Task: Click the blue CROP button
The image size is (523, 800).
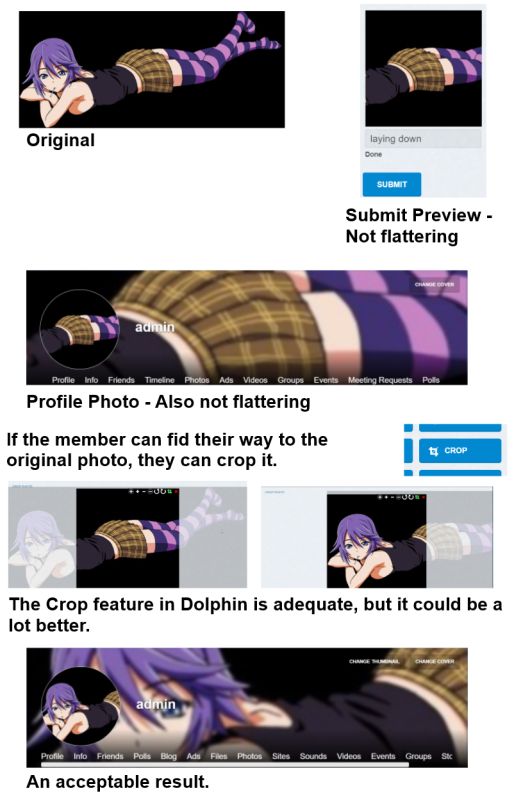Action: pos(460,451)
